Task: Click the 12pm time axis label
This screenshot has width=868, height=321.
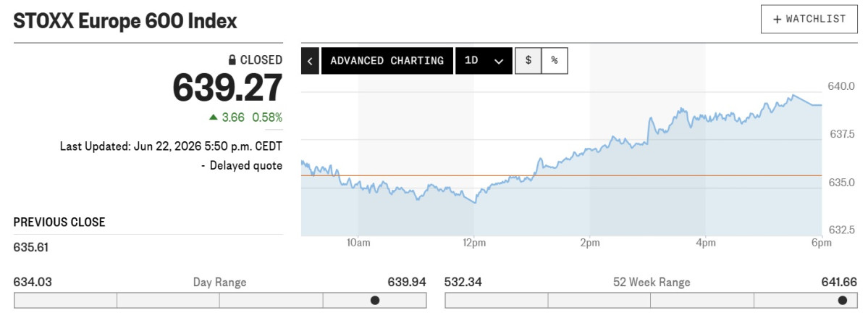Action: click(474, 243)
